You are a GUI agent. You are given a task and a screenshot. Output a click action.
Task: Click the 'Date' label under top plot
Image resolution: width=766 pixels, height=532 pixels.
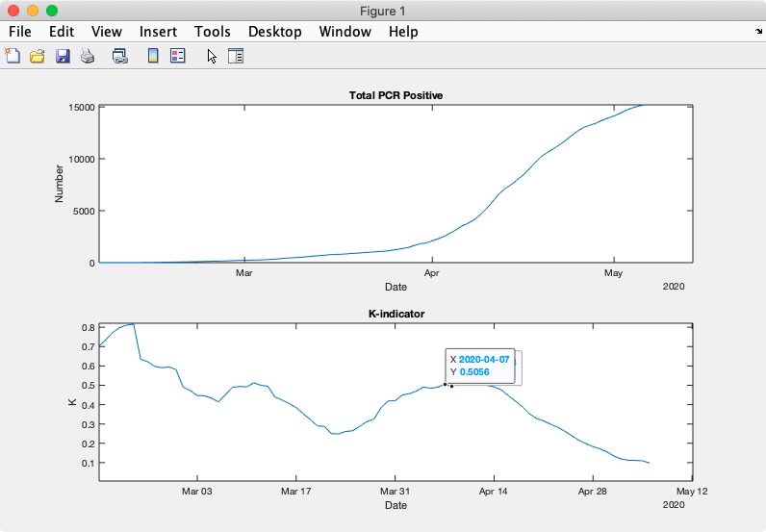(396, 287)
